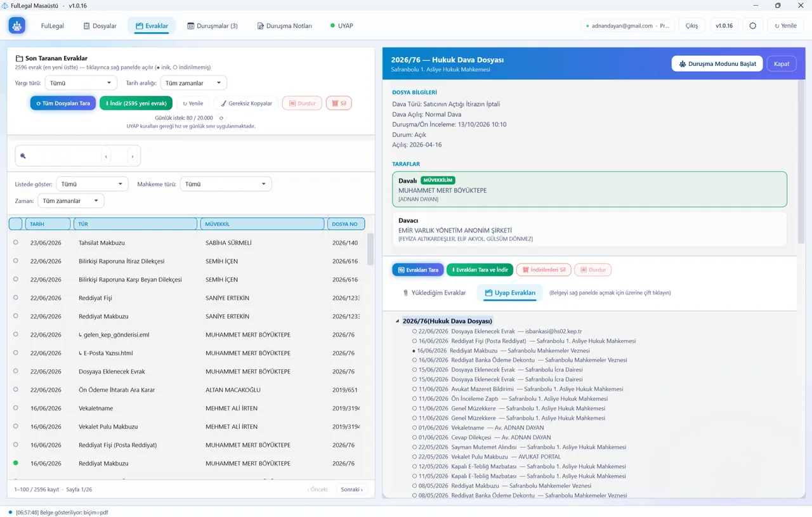This screenshot has height=517, width=812.
Task: Select the Tahsilat Makbuzu row status circle
Action: pyautogui.click(x=16, y=242)
